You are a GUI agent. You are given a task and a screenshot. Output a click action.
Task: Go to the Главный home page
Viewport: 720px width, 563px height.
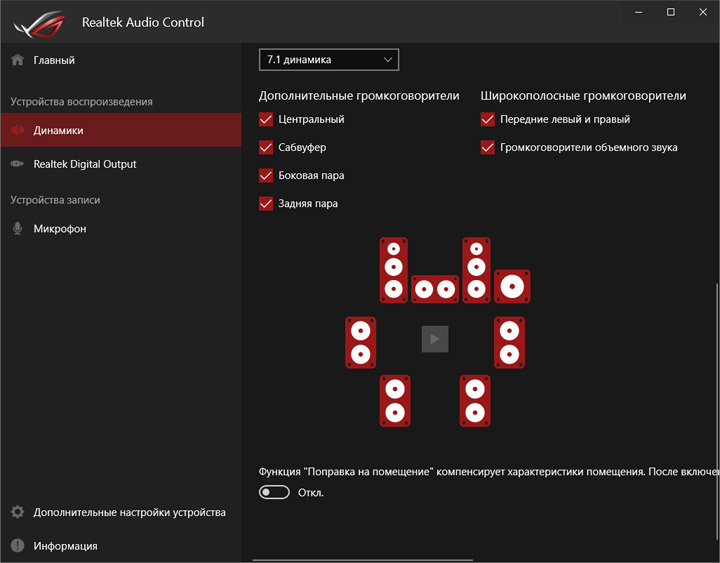54,60
